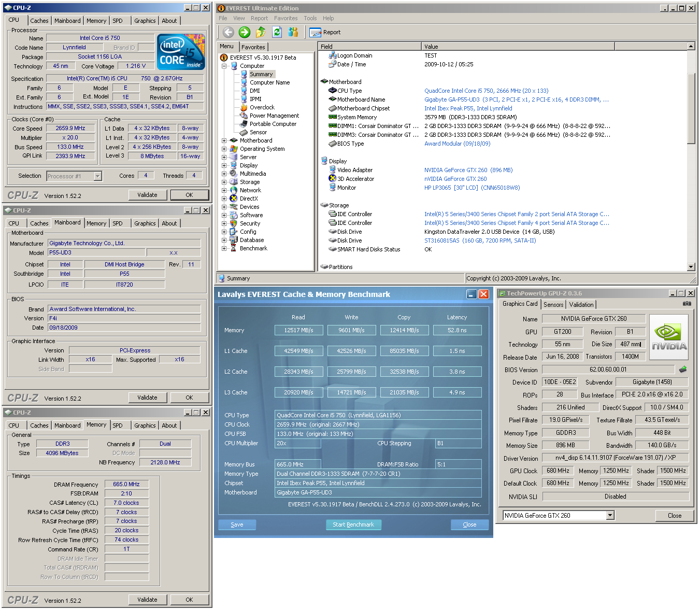Open the File menu in EVEREST

(223, 18)
